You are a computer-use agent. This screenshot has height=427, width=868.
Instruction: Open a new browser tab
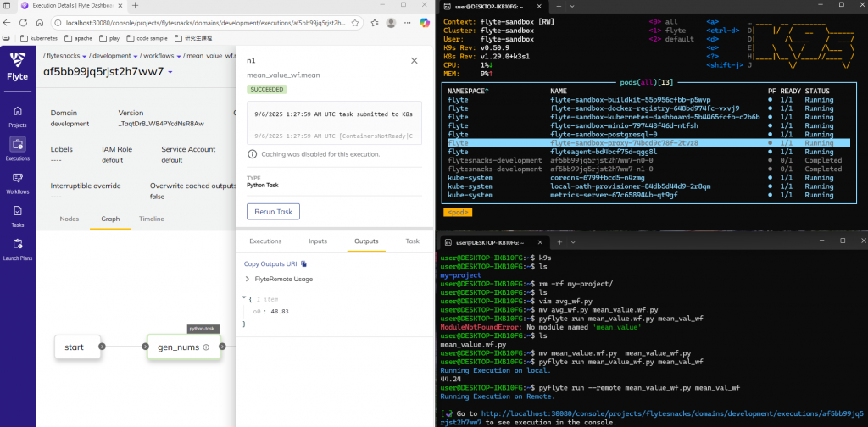[136, 6]
